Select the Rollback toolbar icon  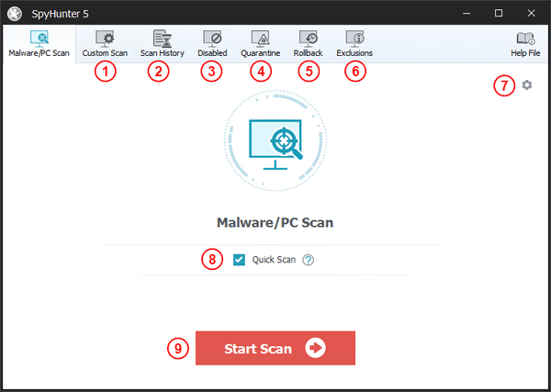309,43
